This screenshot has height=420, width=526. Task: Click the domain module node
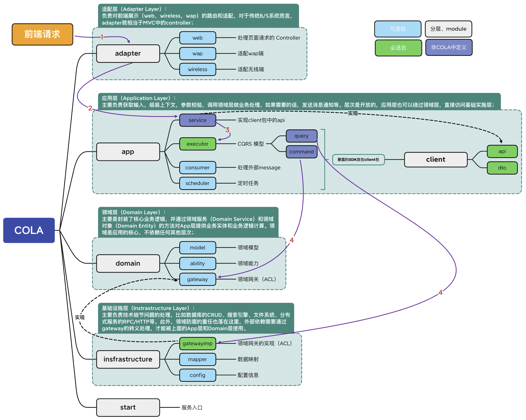coord(128,263)
